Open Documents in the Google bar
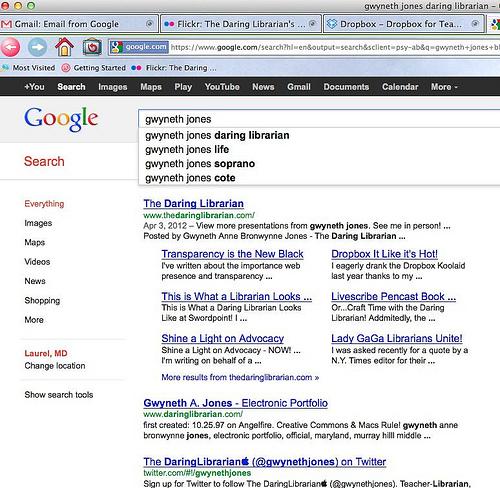500x488 pixels. tap(346, 87)
